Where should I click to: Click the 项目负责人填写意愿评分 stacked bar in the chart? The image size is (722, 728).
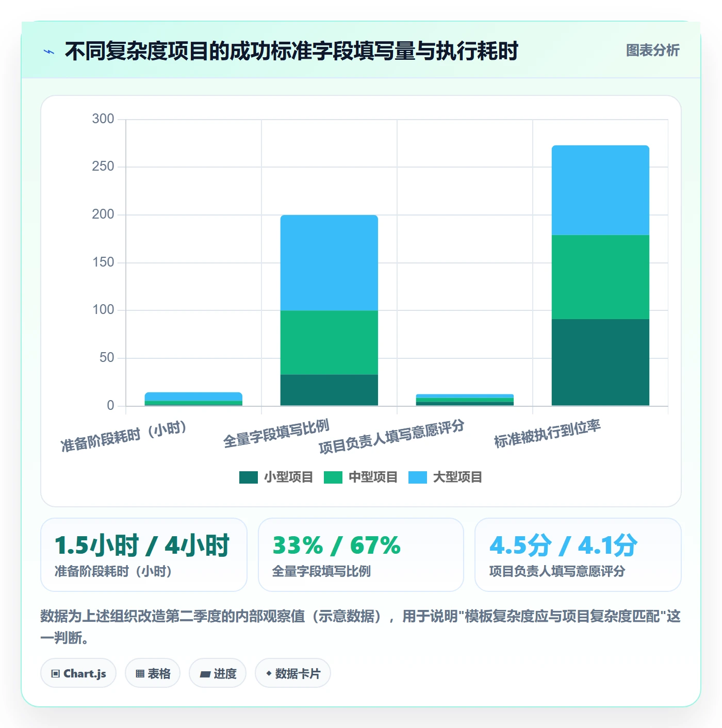(x=465, y=400)
